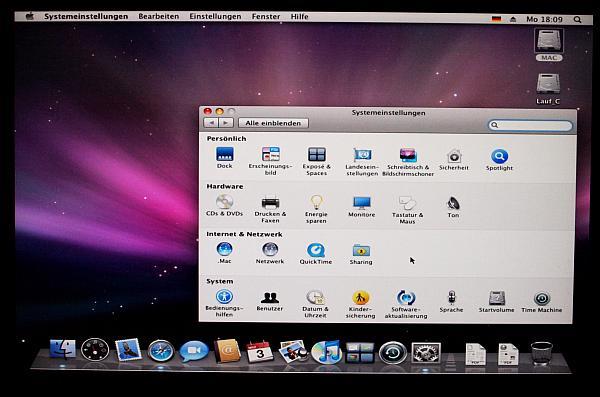Open the Systemeinstellungen app menu

click(86, 16)
